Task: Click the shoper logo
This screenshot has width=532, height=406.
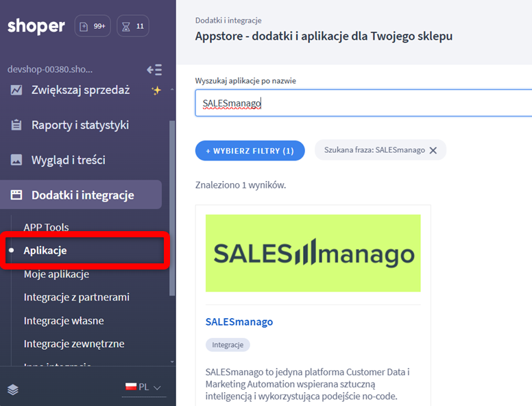Action: point(36,26)
